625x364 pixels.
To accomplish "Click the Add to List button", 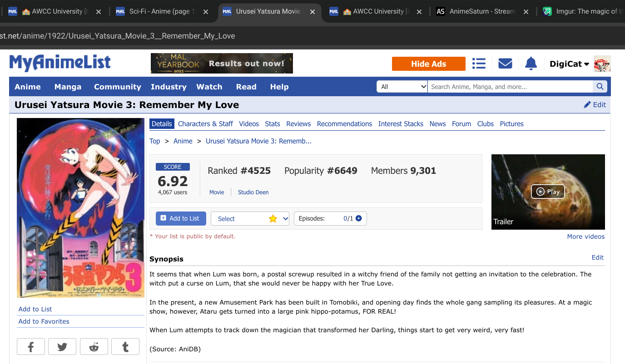I will 180,218.
